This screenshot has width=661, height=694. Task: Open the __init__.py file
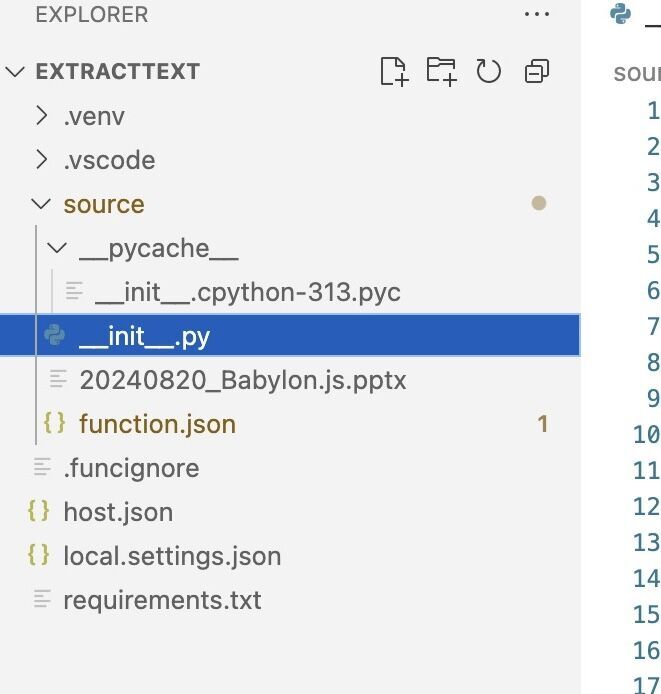[144, 336]
